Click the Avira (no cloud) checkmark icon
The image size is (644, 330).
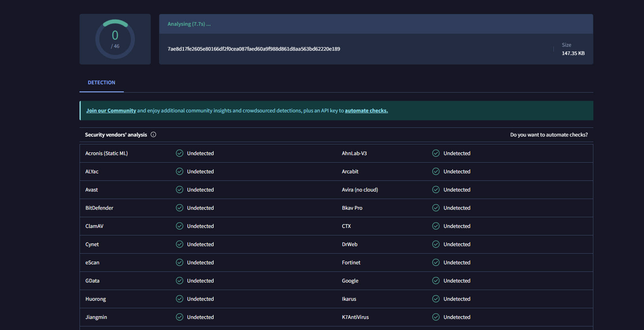click(436, 190)
